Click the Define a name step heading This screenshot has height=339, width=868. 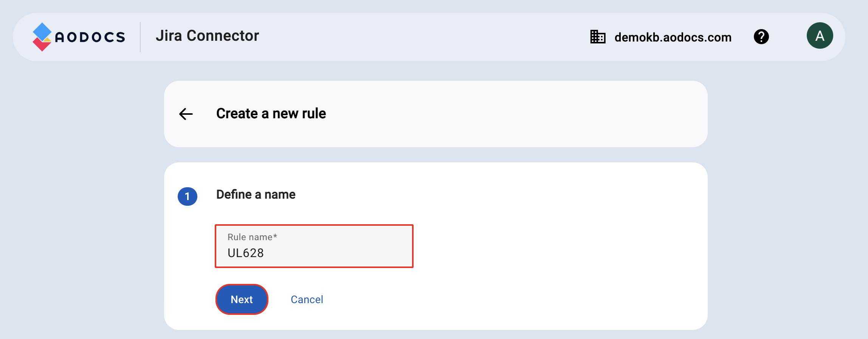pyautogui.click(x=256, y=194)
